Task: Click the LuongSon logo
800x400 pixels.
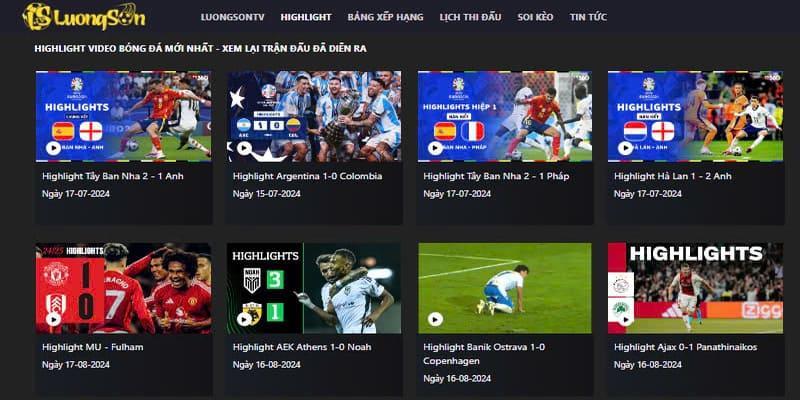Action: pyautogui.click(x=84, y=16)
